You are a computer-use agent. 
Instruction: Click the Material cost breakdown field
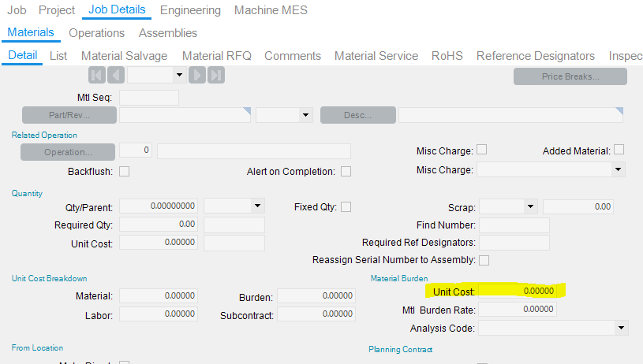pos(159,295)
